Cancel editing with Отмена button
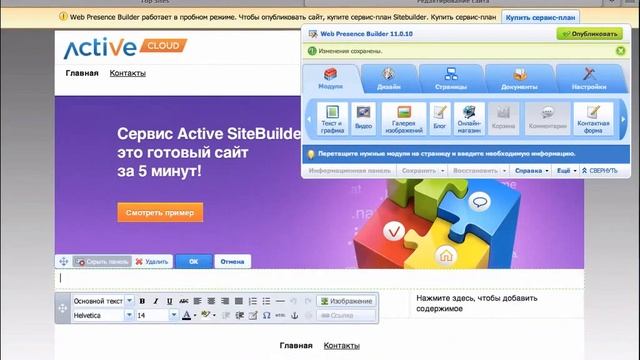640x360 pixels. point(232,262)
